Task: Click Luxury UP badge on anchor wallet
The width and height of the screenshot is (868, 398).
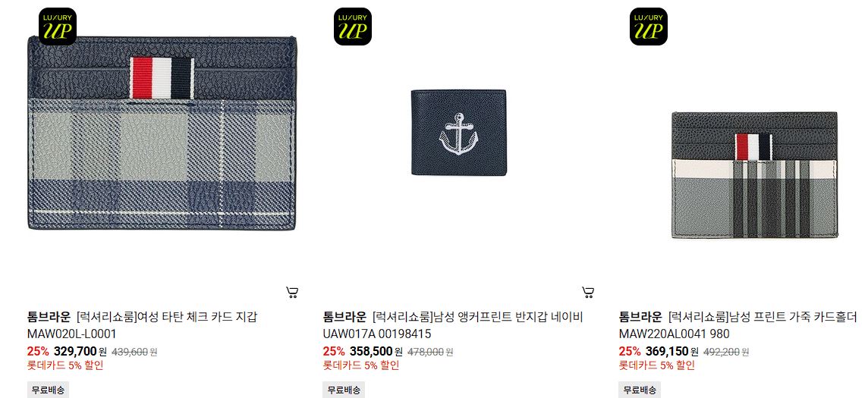Action: point(353,26)
